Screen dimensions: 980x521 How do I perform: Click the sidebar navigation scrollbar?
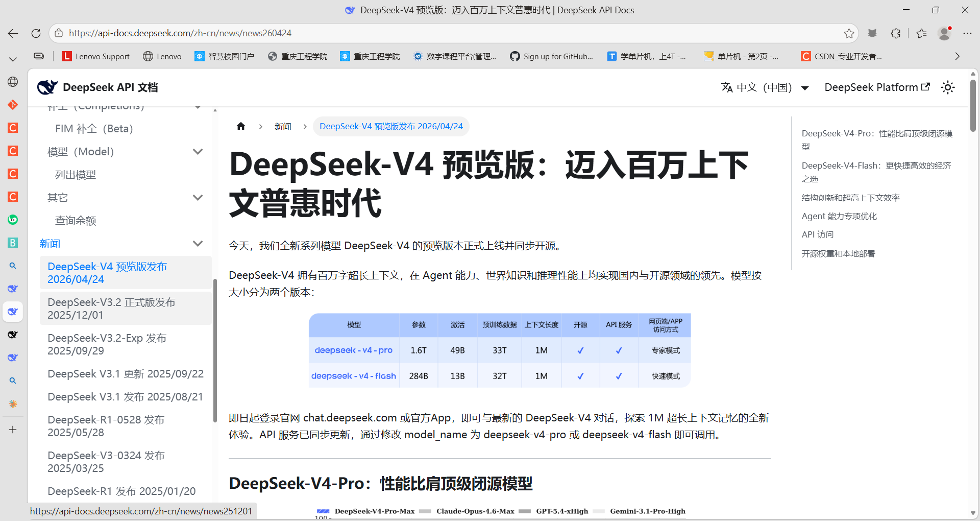215,350
